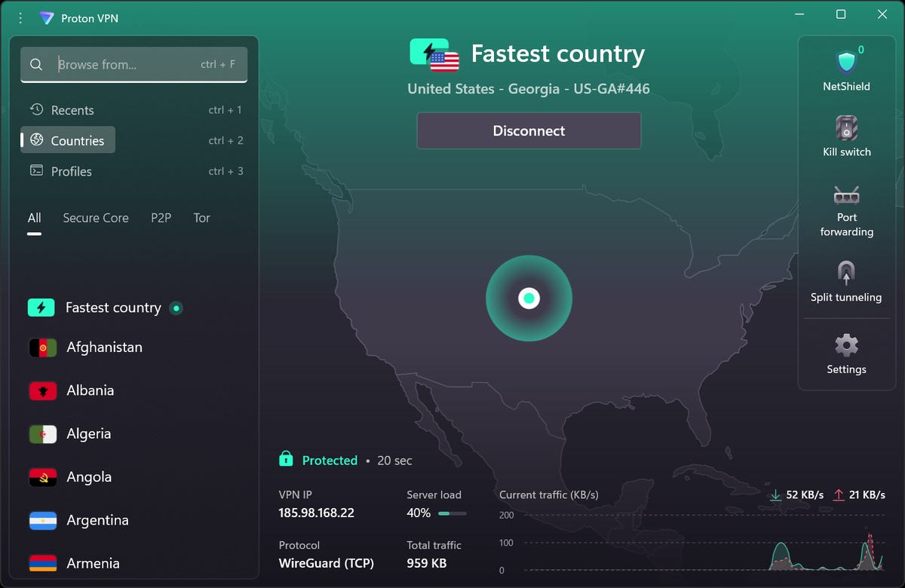Click the Armenia flag icon

coord(43,563)
